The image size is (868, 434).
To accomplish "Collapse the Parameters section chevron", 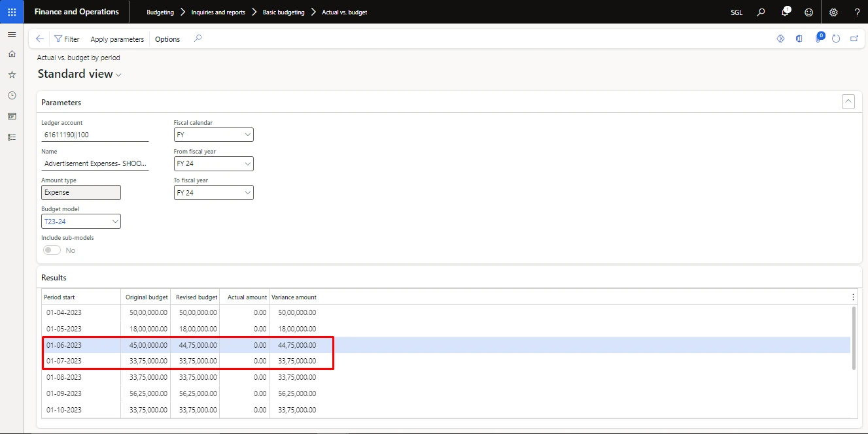I will (848, 102).
